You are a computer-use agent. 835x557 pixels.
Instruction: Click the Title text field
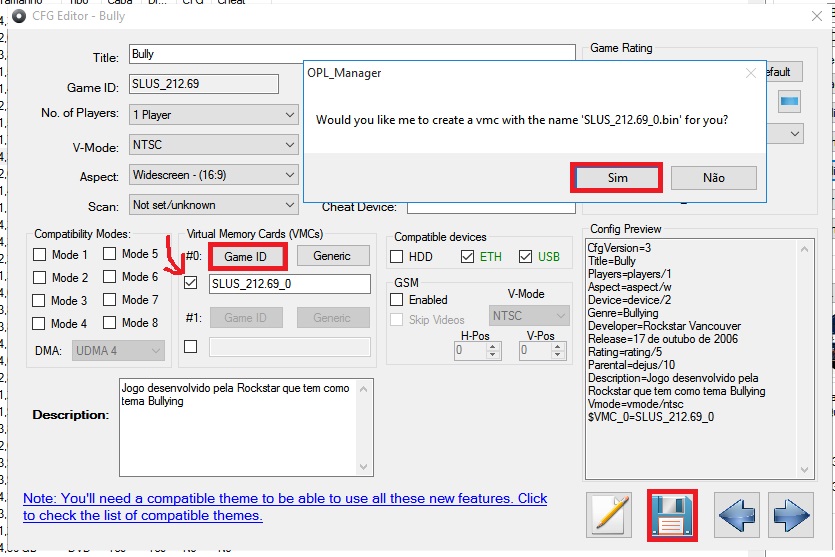click(x=352, y=54)
